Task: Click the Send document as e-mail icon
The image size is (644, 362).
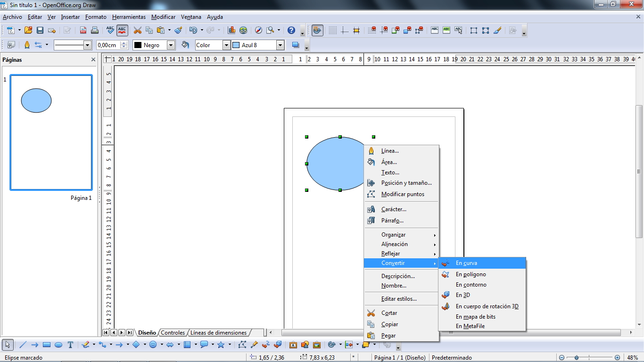Action: click(52, 30)
